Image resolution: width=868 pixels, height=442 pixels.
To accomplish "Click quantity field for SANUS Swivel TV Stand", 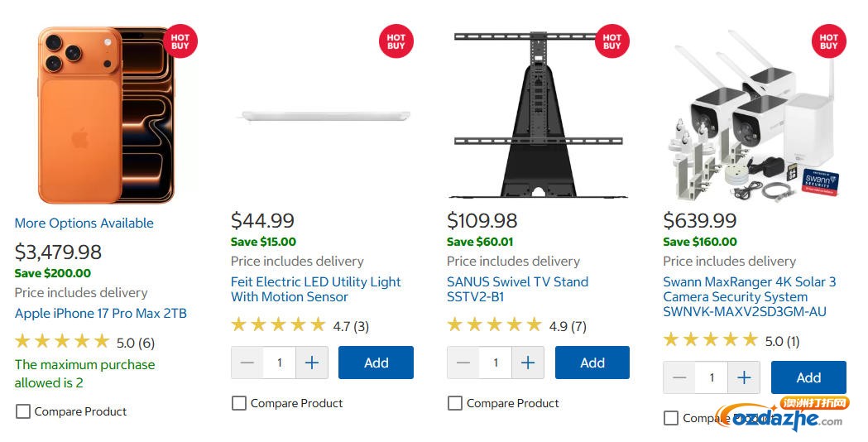I will tap(496, 363).
